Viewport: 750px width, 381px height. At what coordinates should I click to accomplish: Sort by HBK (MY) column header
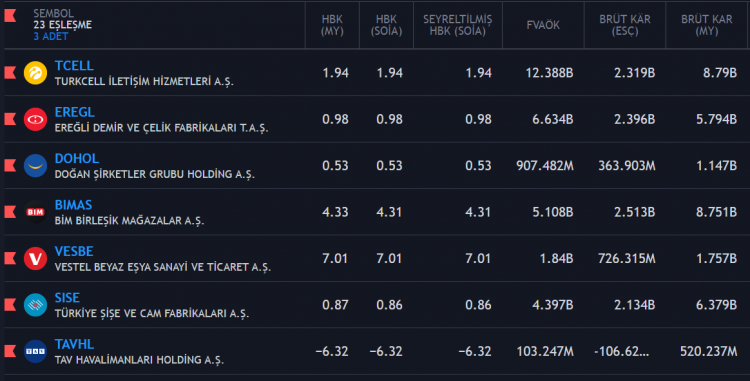tap(332, 25)
